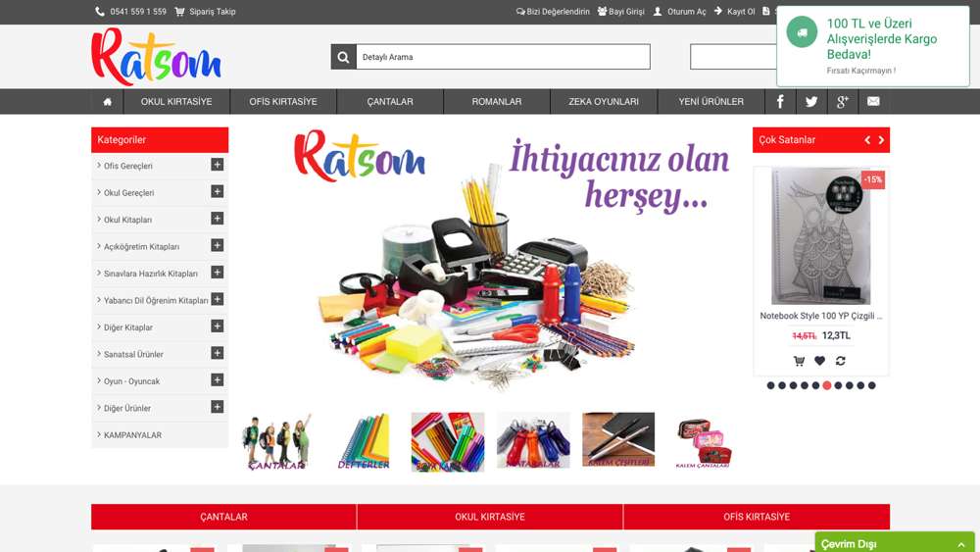Screen dimensions: 980x552
Task: Open ROMANLAR menu item
Action: coord(497,101)
